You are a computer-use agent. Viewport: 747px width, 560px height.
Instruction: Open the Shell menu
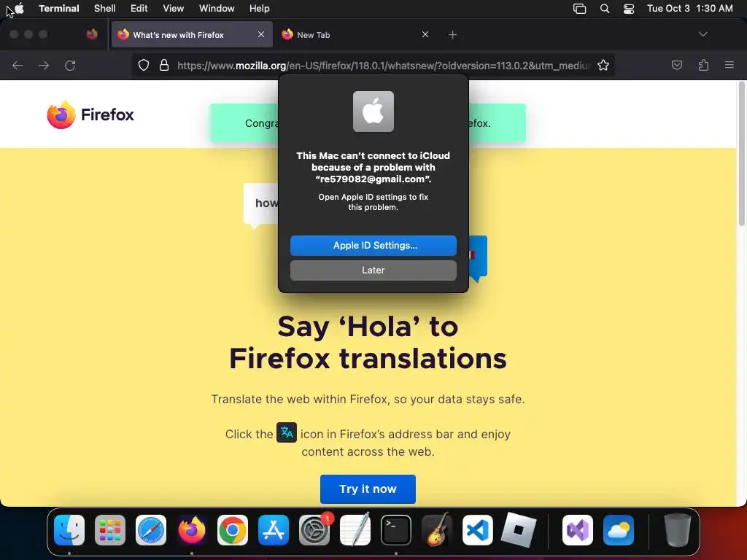coord(105,9)
